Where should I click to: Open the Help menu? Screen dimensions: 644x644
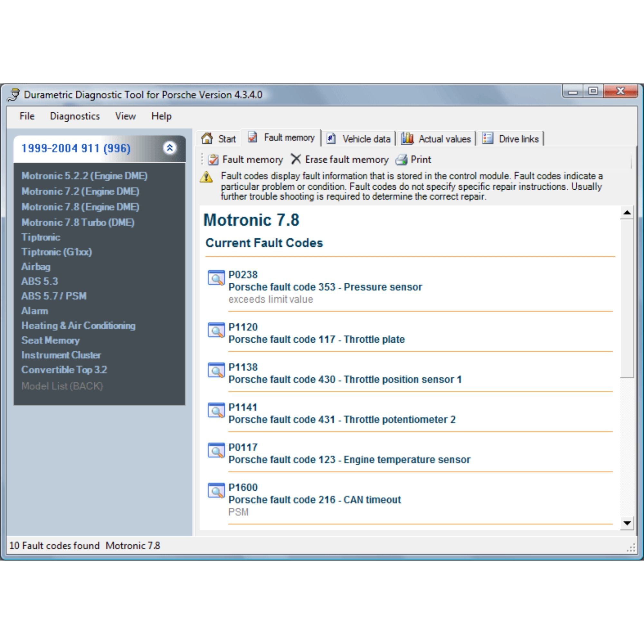[161, 116]
